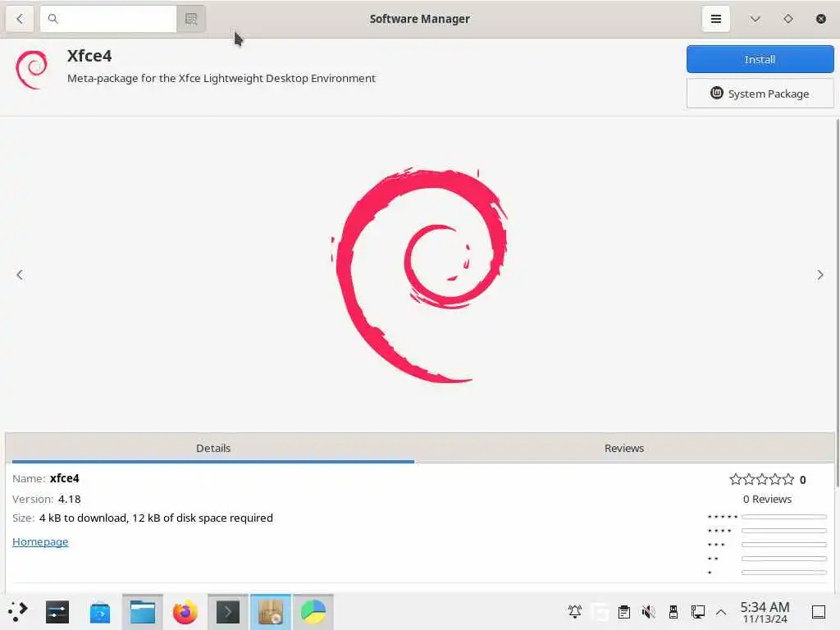The height and width of the screenshot is (630, 840).
Task: Click the four-star rating bar
Action: (x=783, y=531)
